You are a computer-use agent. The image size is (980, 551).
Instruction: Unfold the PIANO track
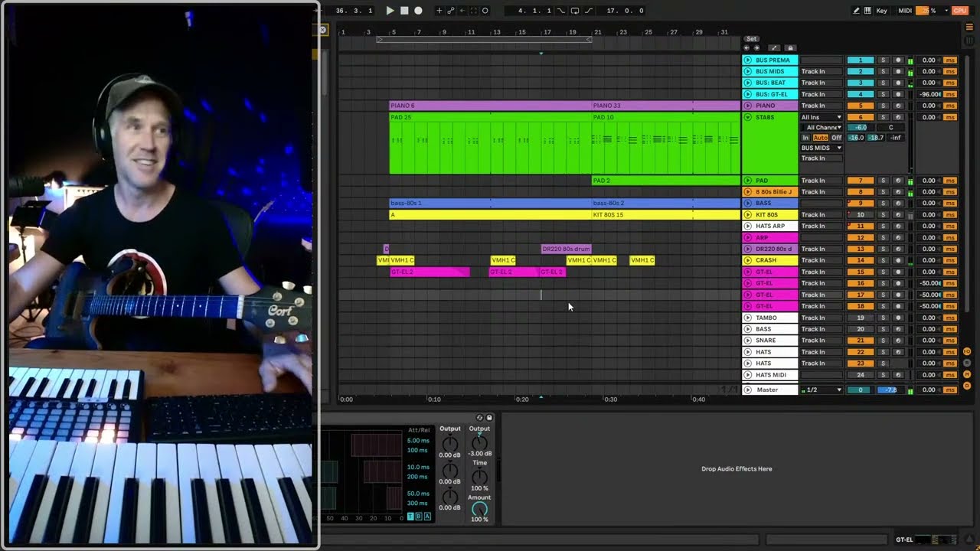tap(748, 106)
